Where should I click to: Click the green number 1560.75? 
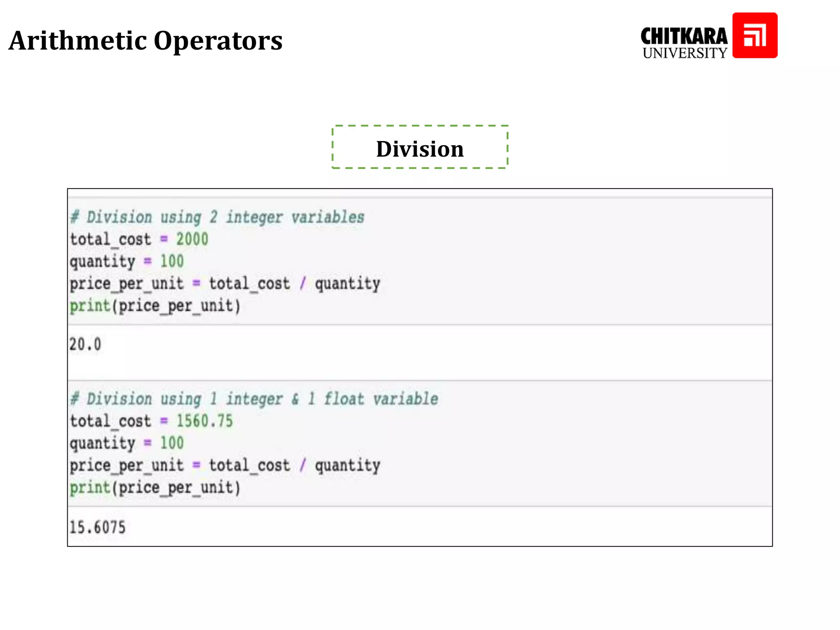[x=204, y=421]
